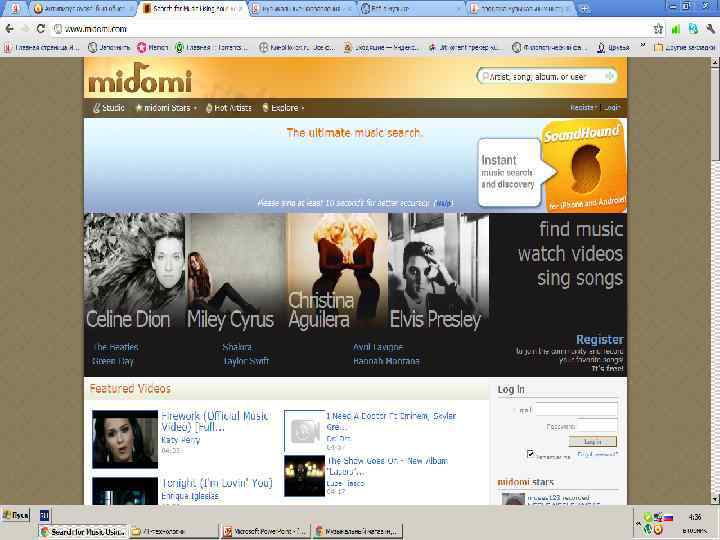Switch to the Search for Music browser tab

192,9
